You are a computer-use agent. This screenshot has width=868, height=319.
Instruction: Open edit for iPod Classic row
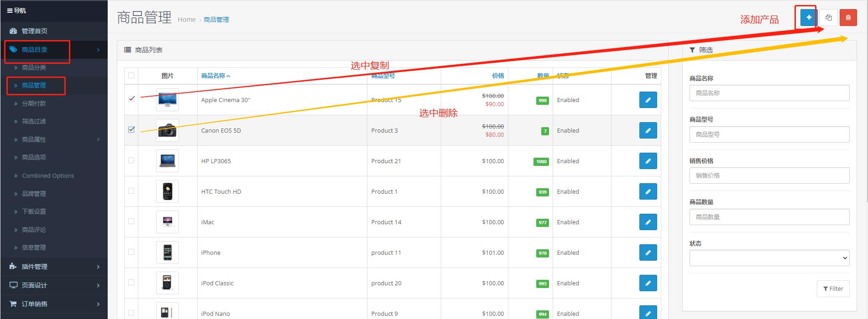coord(648,283)
